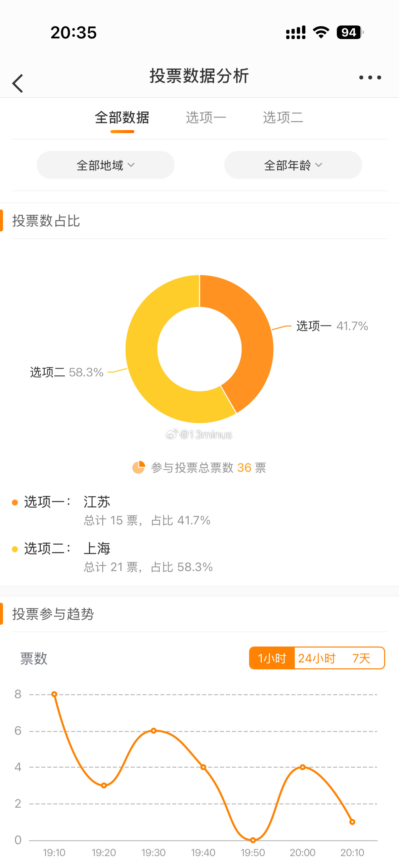Switch to the 选项一 tab
This screenshot has width=399, height=868.
coord(206,117)
